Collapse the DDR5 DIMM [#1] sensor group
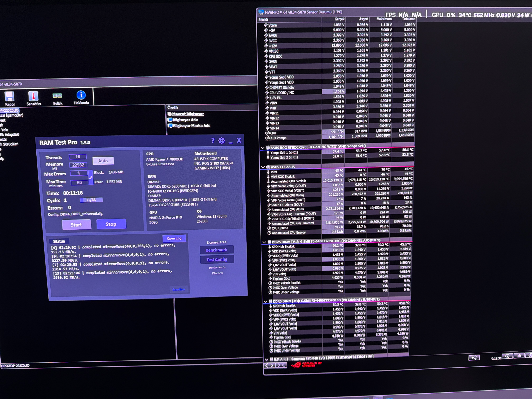Screen dimensions: 532x399 point(264,242)
